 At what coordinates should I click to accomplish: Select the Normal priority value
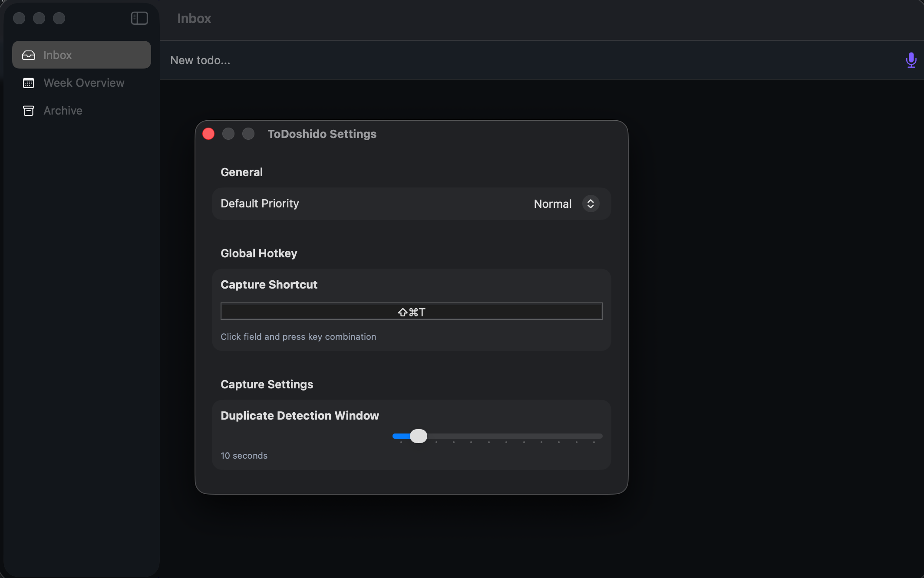point(552,204)
